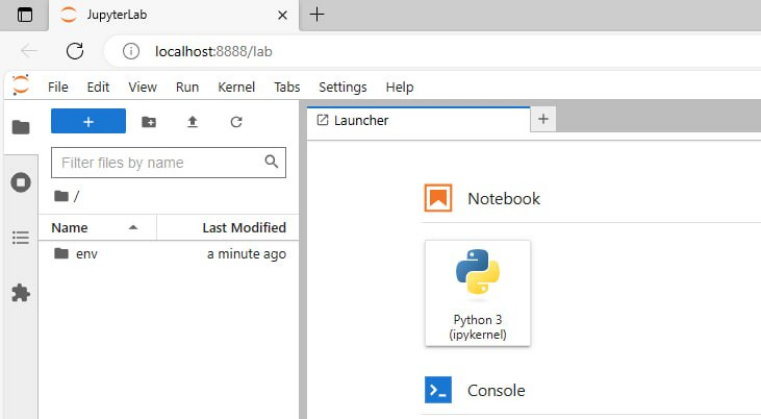Click the Jupyter logo in menu bar

21,85
